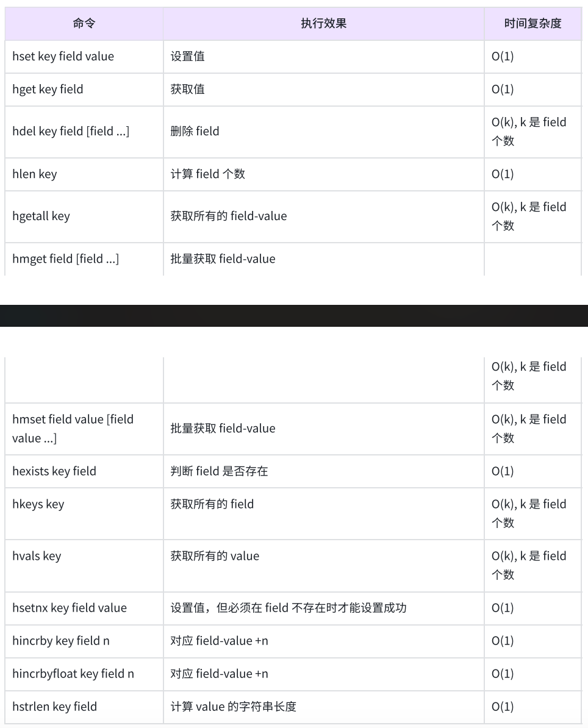Screen dimensions: 588x728
Task: Click the hincrby key field n cell
Action: pyautogui.click(x=84, y=641)
